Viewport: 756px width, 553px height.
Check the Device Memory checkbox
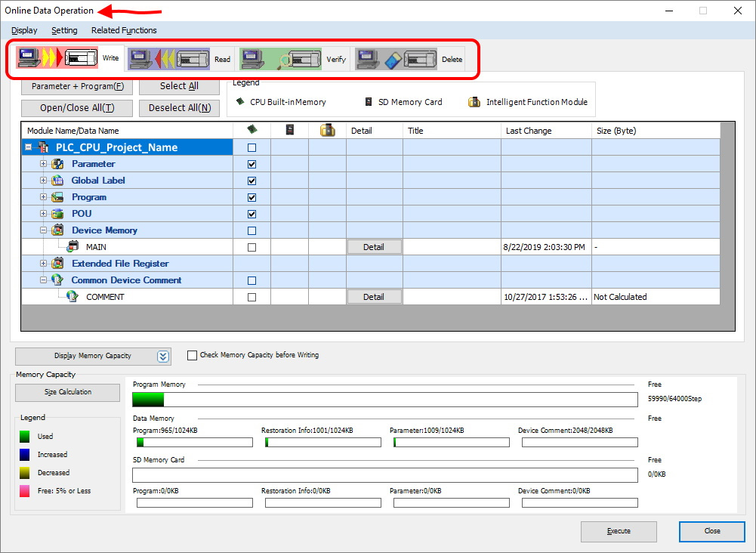click(251, 230)
